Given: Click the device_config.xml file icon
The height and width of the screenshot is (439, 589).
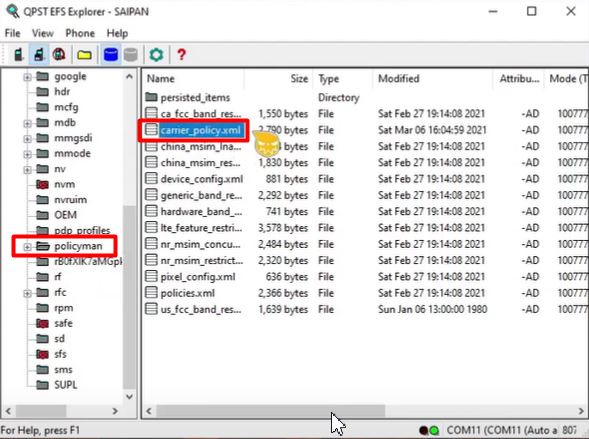Looking at the screenshot, I should (x=151, y=179).
